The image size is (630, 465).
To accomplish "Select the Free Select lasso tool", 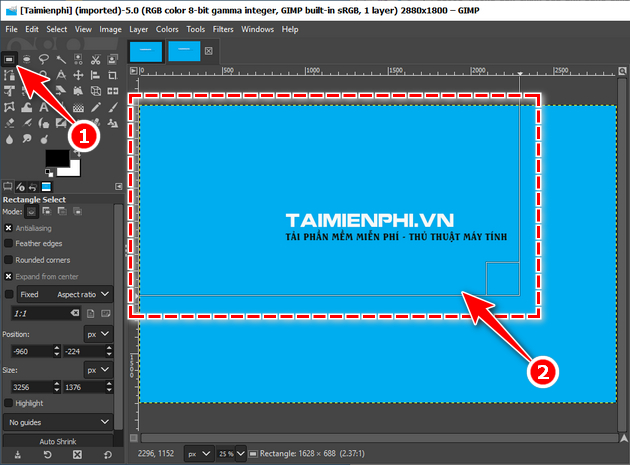I will pyautogui.click(x=44, y=59).
